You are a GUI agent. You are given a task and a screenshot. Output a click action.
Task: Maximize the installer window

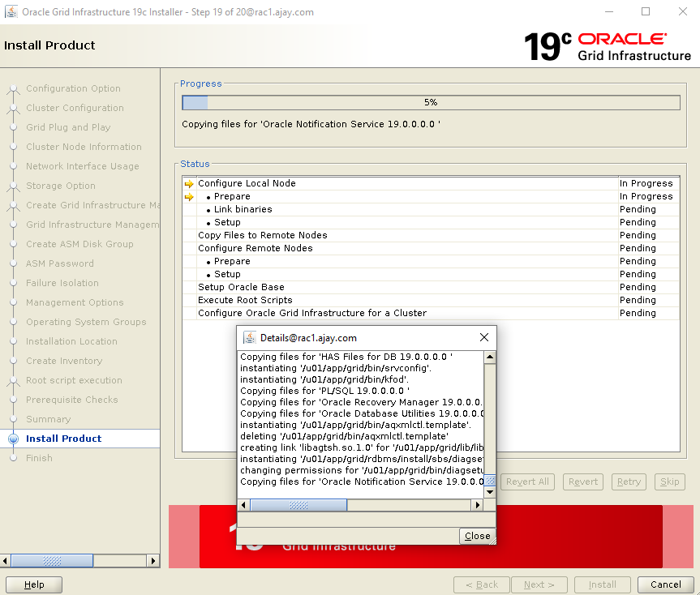click(646, 11)
